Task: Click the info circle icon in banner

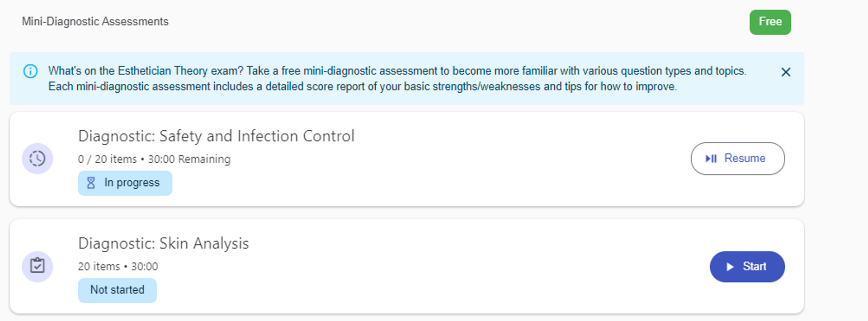Action: 30,71
